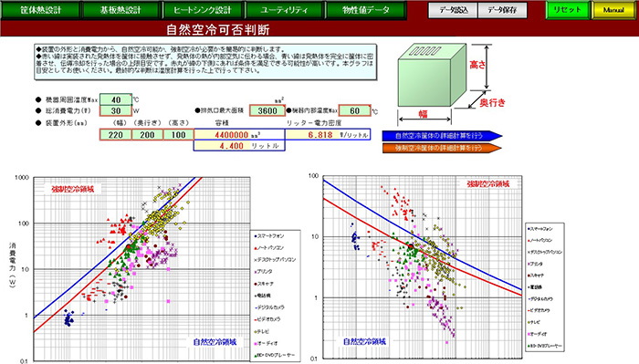The height and width of the screenshot is (364, 639).
Task: Select プリンタ in right chart legend
Action: click(x=536, y=265)
